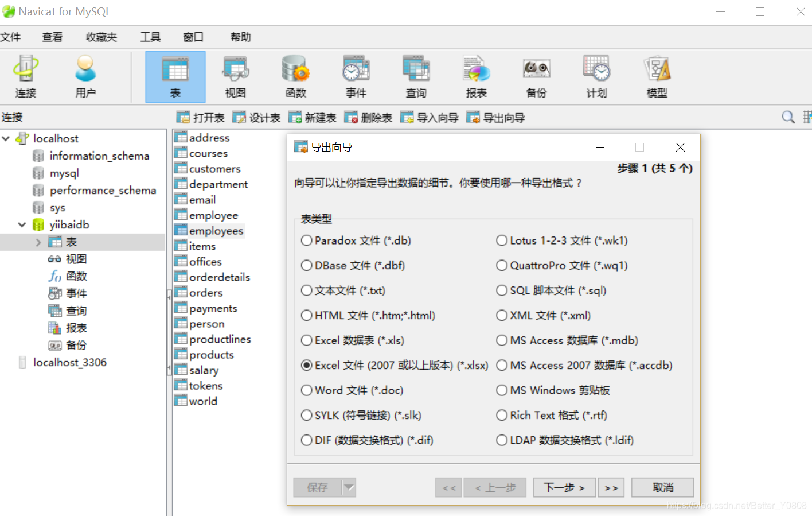Open the 函数 functions toolbar icon

[295, 77]
